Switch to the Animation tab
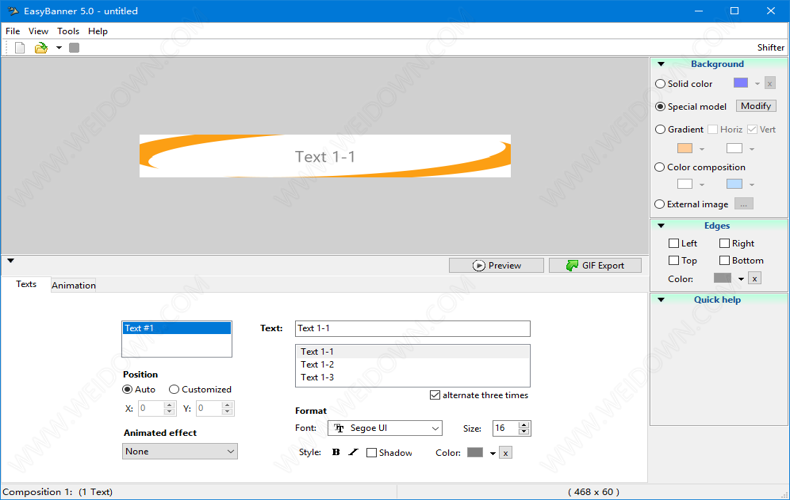790x500 pixels. [74, 285]
